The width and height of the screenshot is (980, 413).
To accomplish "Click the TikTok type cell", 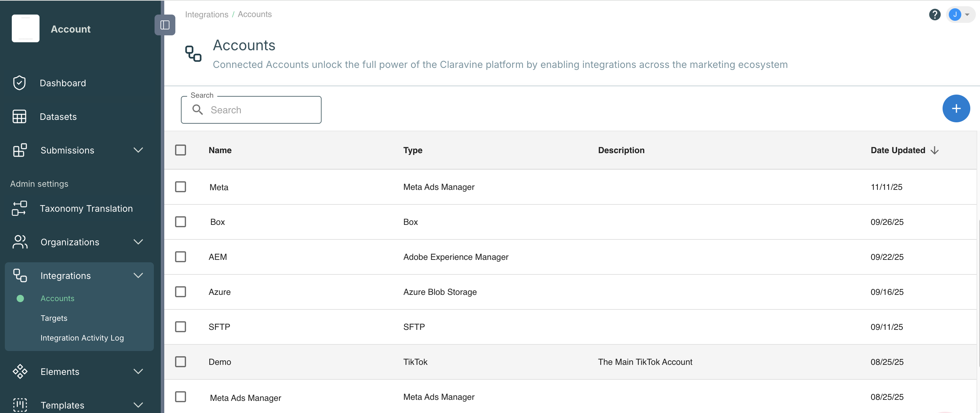I will pos(415,362).
